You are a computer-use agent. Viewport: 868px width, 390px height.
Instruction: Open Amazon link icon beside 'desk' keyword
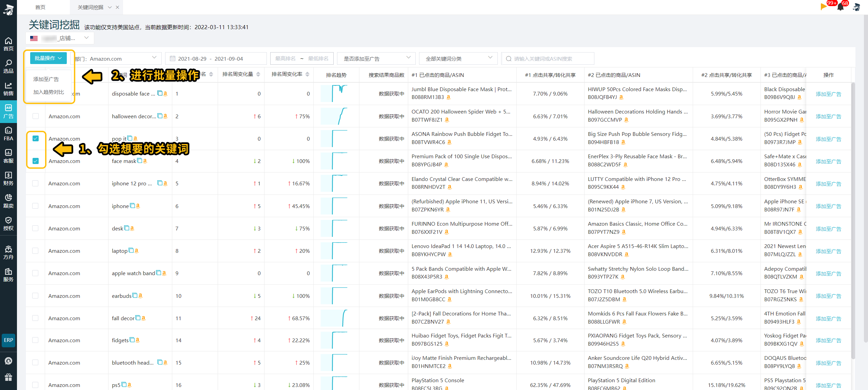coord(132,228)
